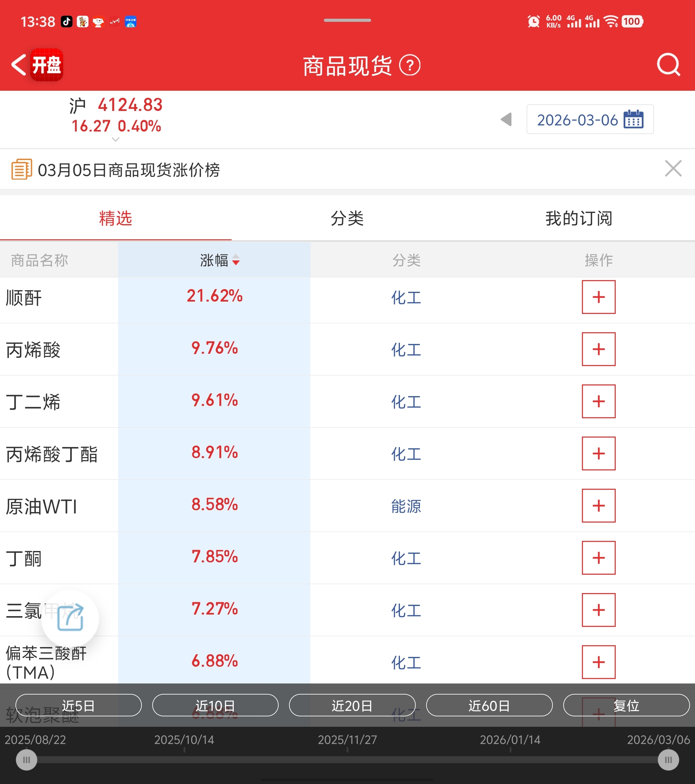Add 顺酐 to subscriptions

point(598,297)
